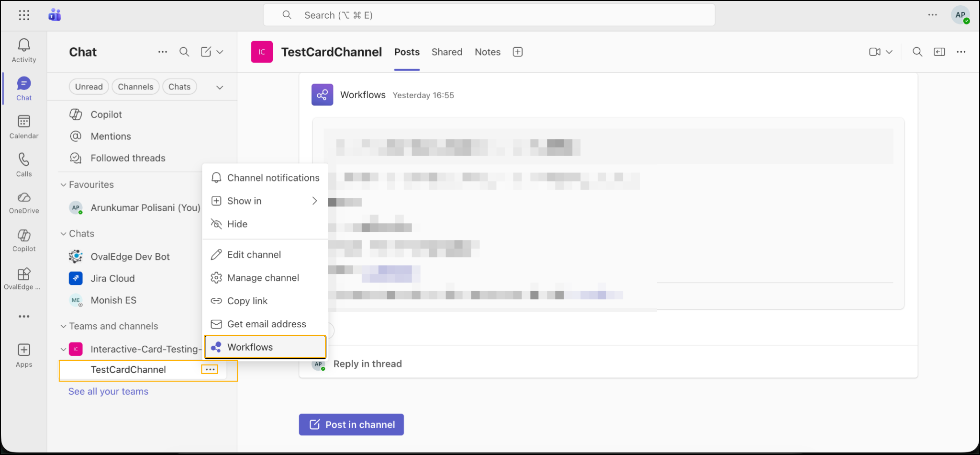Click the top search input field

(488, 15)
